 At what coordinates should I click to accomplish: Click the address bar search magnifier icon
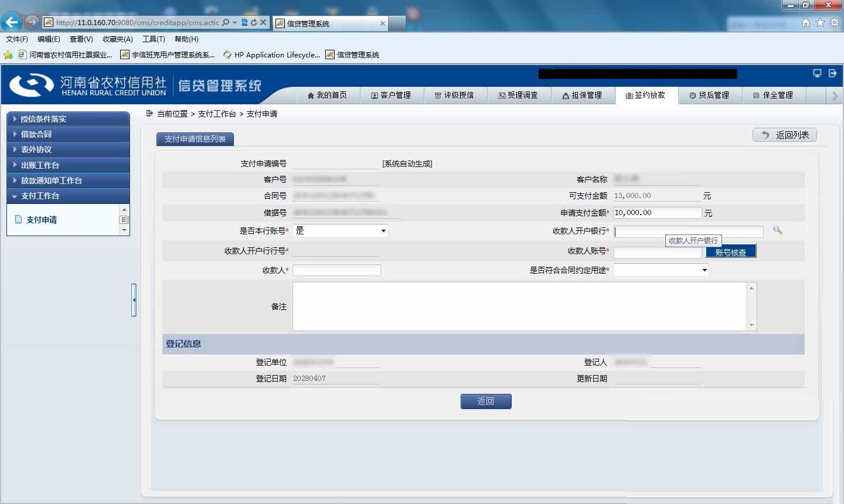coord(226,22)
